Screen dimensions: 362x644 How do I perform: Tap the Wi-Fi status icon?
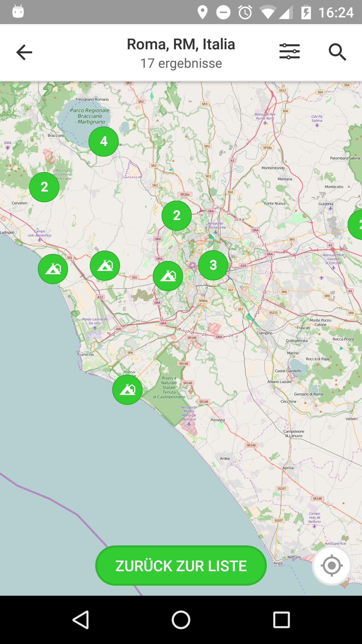267,13
